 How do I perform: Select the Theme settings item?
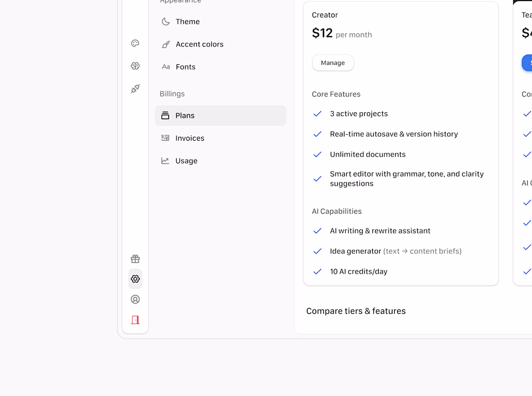188,22
